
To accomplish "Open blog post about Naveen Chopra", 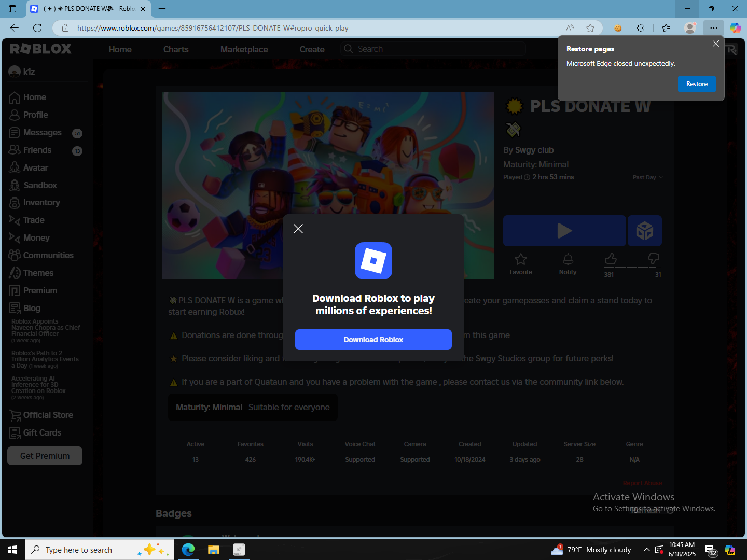I will (x=46, y=331).
